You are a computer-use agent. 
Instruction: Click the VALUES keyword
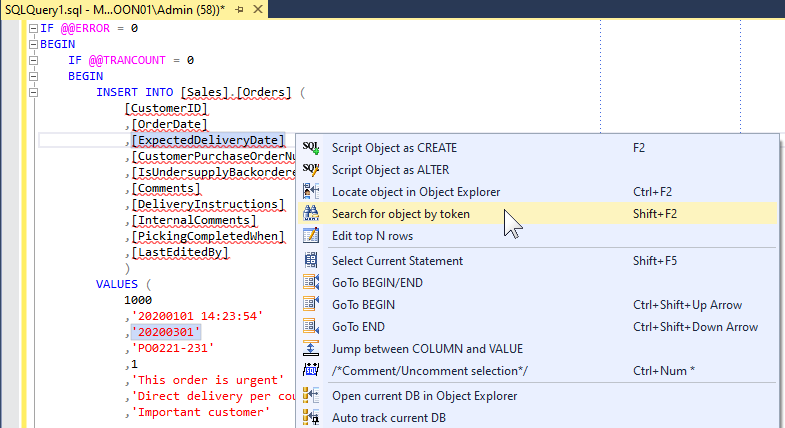117,284
